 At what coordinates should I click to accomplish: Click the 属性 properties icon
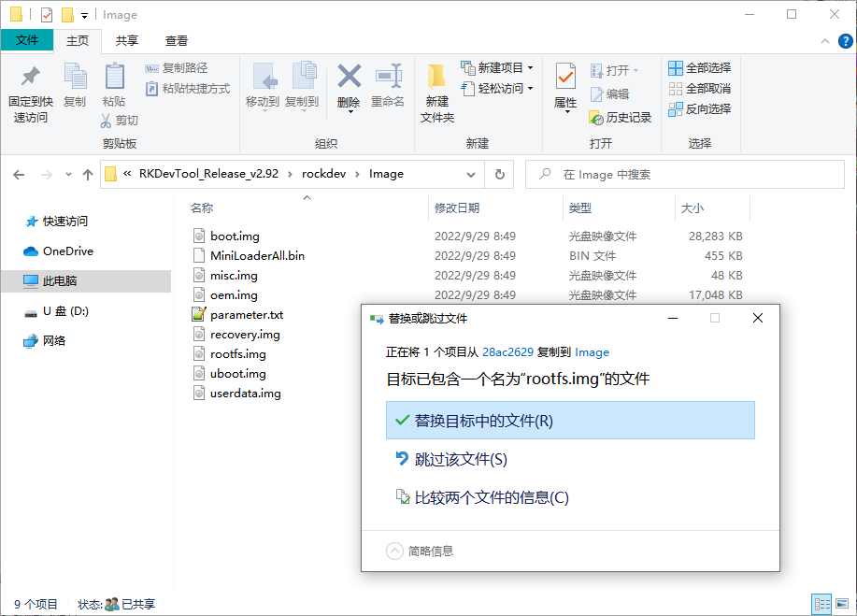pos(565,78)
